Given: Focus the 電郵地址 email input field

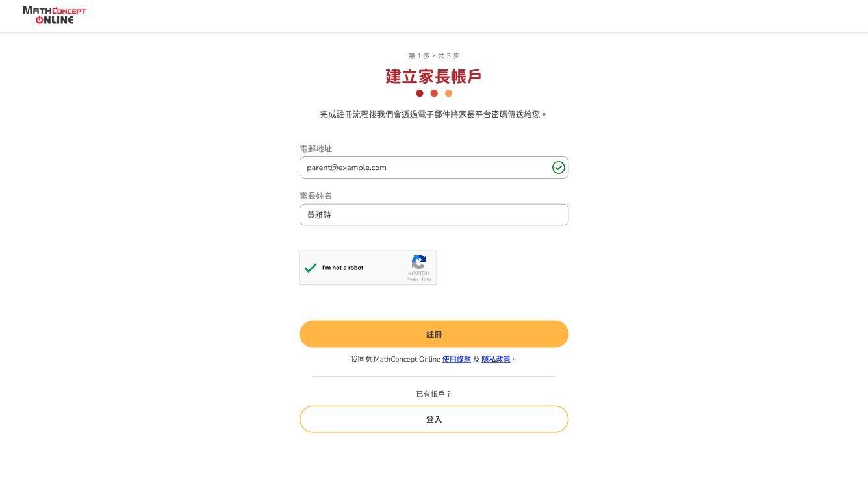Looking at the screenshot, I should point(434,168).
